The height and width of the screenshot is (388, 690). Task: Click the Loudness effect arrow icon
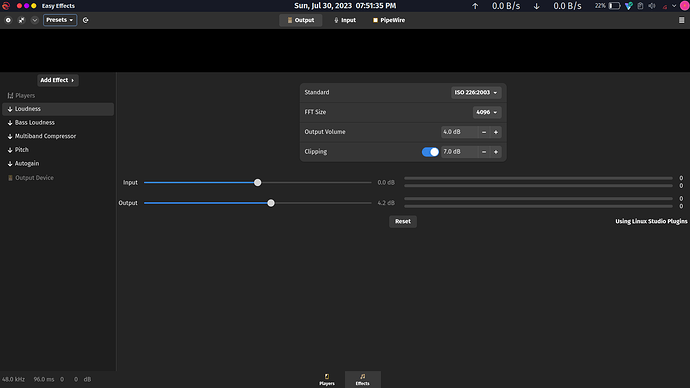click(10, 109)
